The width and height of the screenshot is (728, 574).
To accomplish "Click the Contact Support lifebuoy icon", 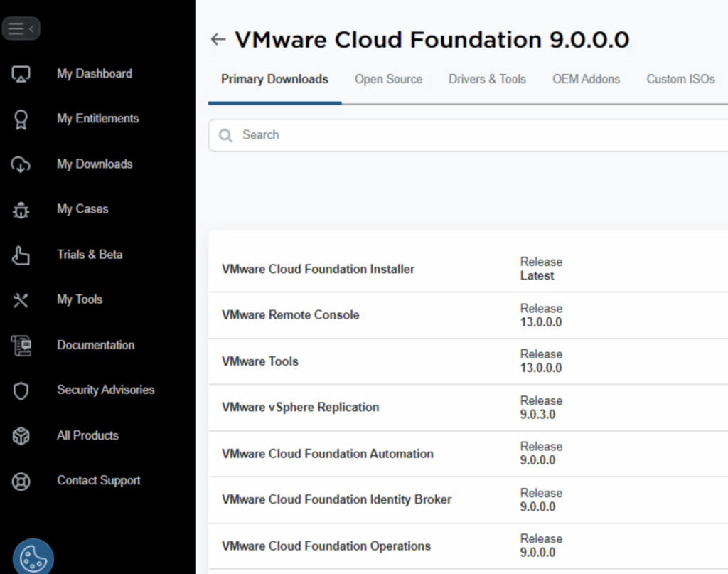I will 21,482.
